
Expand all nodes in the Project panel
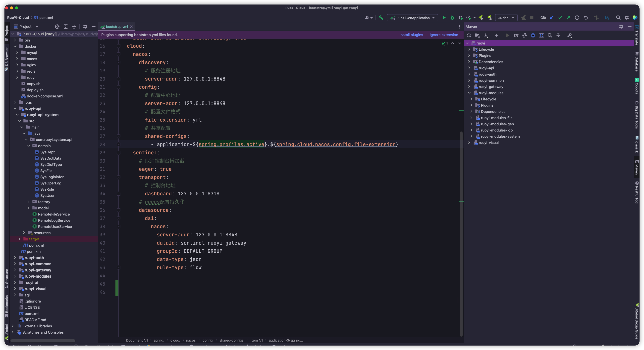pos(66,26)
